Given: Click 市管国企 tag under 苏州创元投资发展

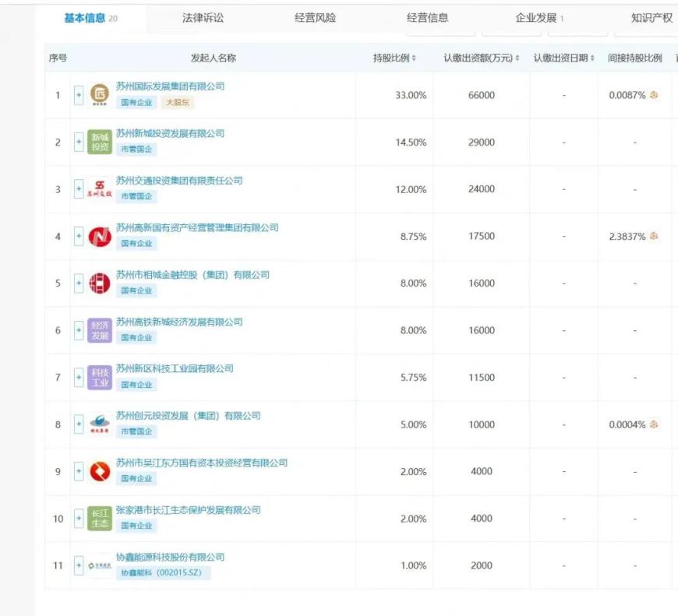Looking at the screenshot, I should point(136,431).
